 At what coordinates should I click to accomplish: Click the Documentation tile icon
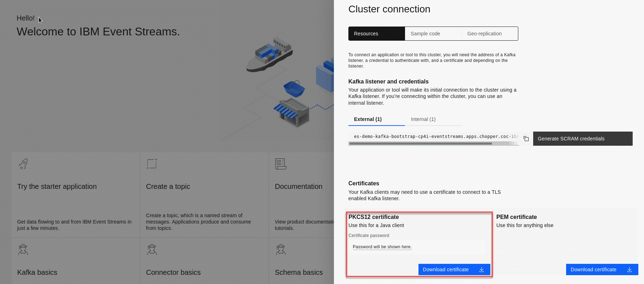pyautogui.click(x=280, y=164)
